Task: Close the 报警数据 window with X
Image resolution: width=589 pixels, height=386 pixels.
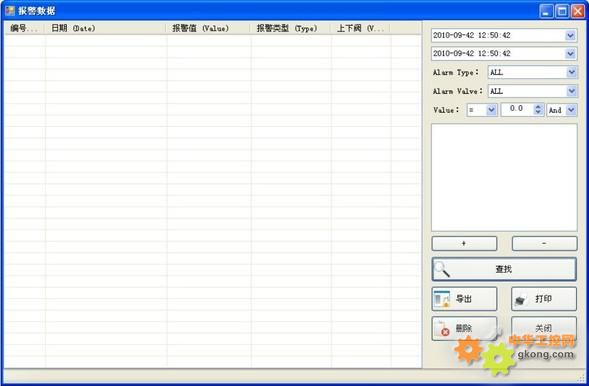Action: tap(578, 11)
